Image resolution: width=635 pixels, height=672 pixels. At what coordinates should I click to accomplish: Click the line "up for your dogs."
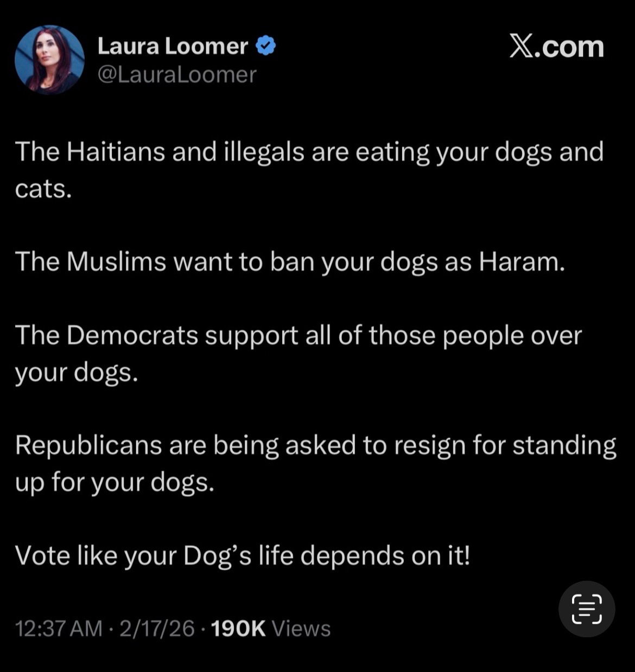115,483
